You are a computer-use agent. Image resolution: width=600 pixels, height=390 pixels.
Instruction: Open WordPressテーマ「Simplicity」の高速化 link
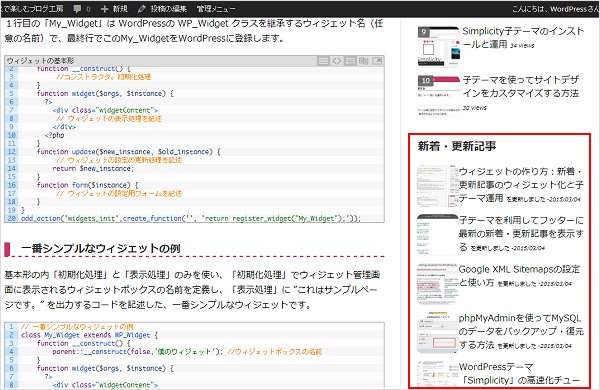coord(519,374)
